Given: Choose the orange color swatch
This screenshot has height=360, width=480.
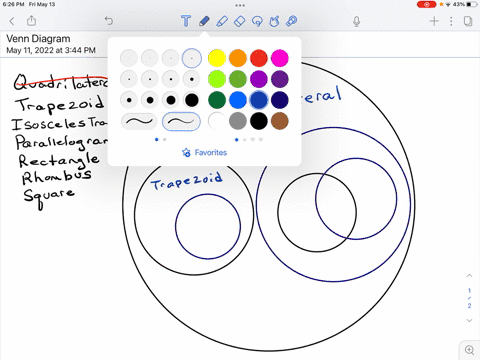Looking at the screenshot, I should (238, 58).
